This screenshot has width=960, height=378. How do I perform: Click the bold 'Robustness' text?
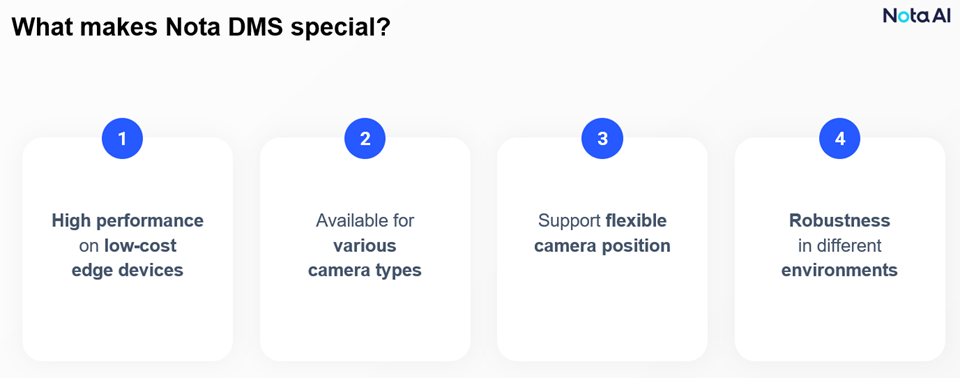tap(840, 221)
